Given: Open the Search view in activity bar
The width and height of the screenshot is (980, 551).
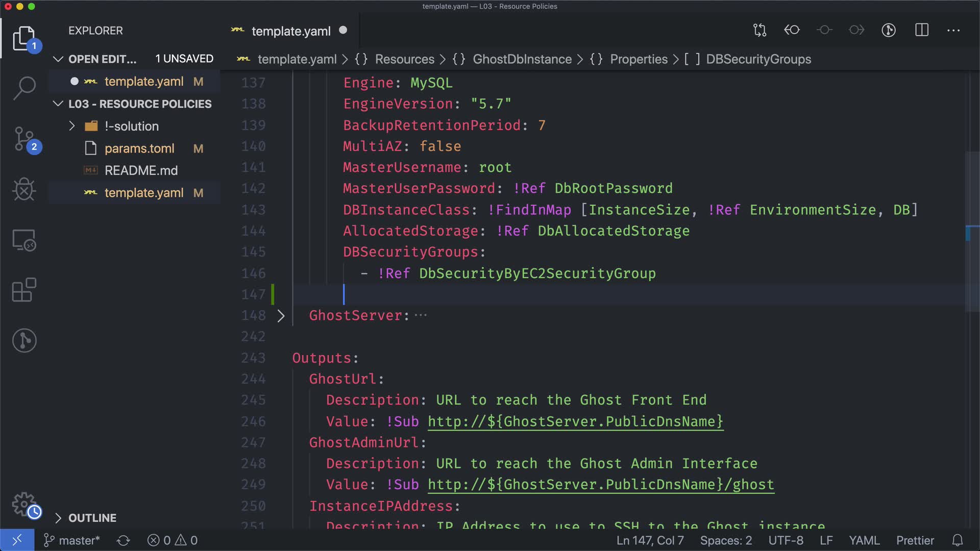Looking at the screenshot, I should point(24,88).
